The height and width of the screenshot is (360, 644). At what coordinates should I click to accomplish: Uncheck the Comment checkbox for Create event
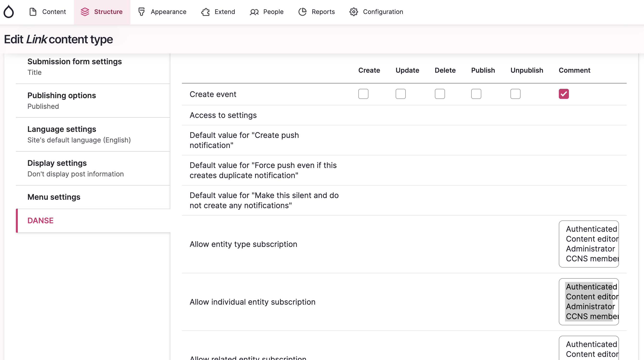click(564, 94)
